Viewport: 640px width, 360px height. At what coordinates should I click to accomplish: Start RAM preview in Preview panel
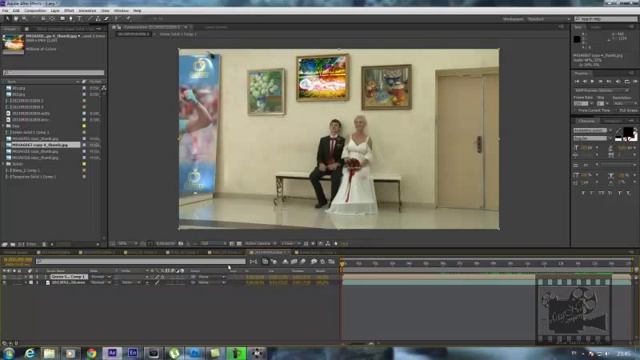636,82
